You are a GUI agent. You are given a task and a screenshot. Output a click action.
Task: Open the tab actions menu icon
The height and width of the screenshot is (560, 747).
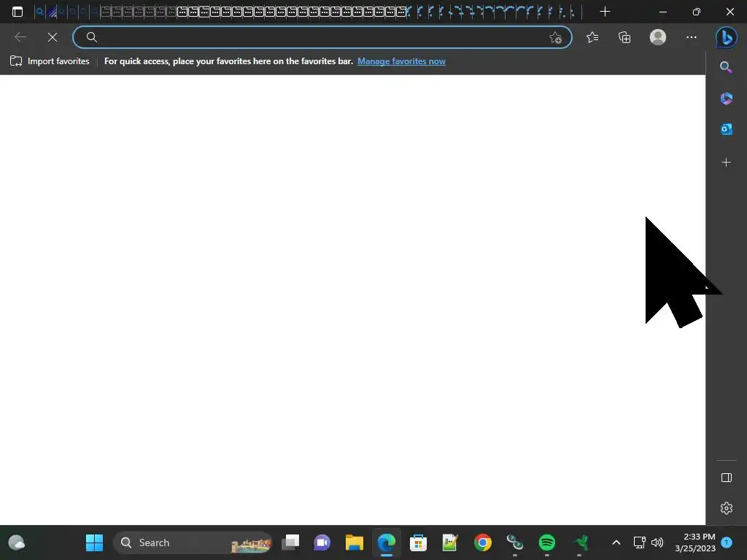tap(18, 12)
